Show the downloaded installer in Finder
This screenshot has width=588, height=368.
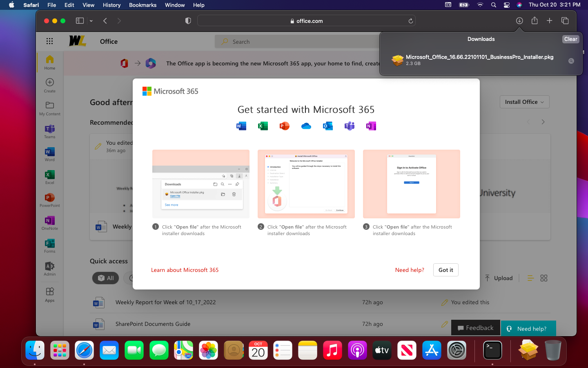(571, 61)
